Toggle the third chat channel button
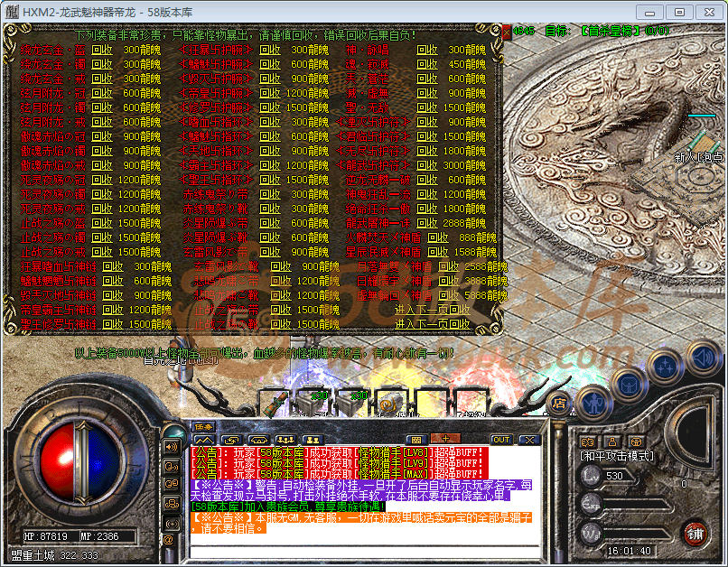This screenshot has width=728, height=567. click(172, 485)
